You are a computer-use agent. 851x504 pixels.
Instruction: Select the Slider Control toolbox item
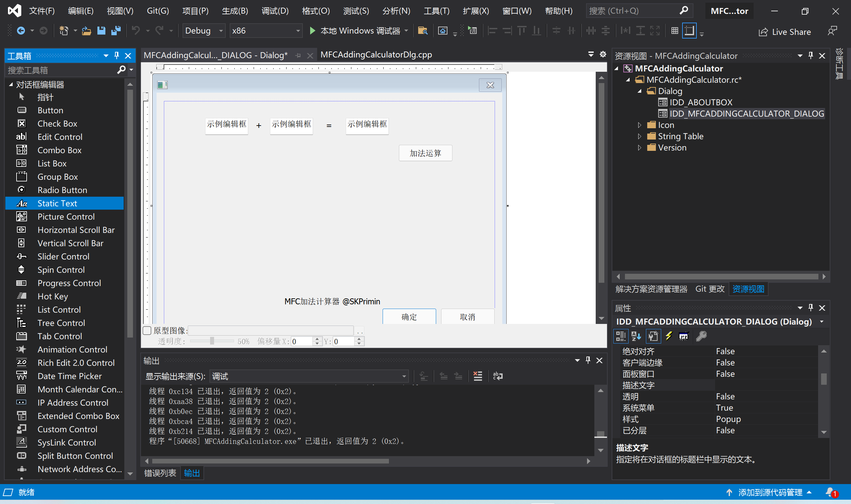[63, 256]
